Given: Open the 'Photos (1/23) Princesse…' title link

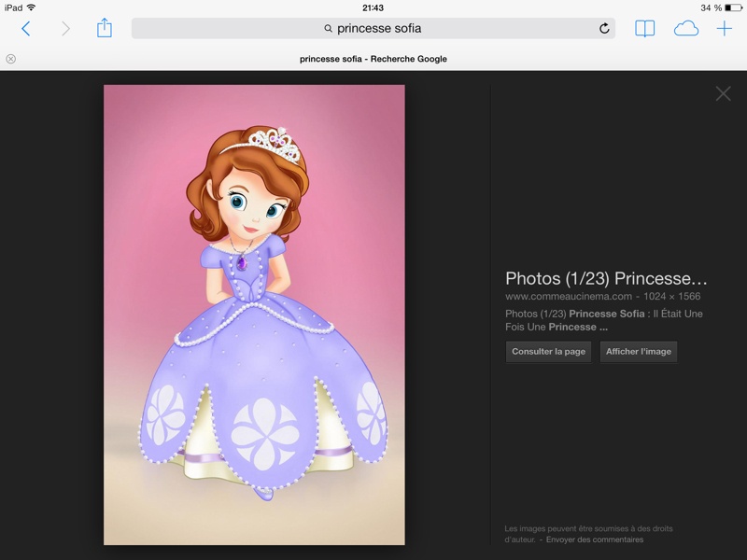Looking at the screenshot, I should coord(606,278).
